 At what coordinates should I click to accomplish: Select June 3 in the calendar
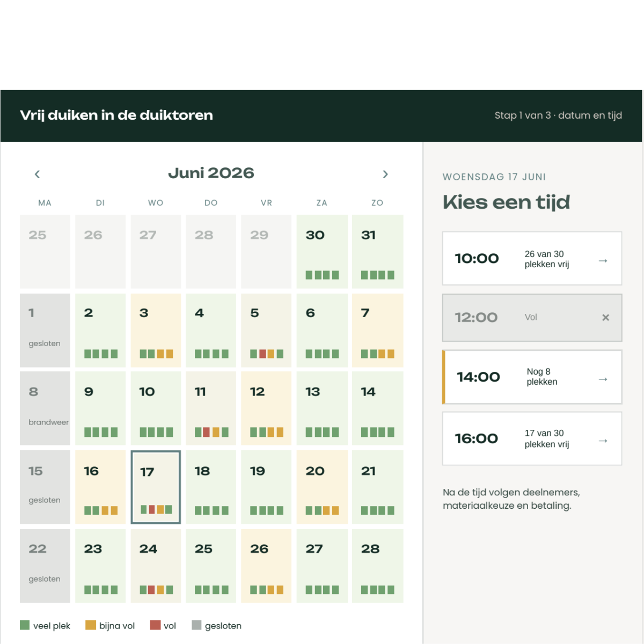click(x=156, y=330)
